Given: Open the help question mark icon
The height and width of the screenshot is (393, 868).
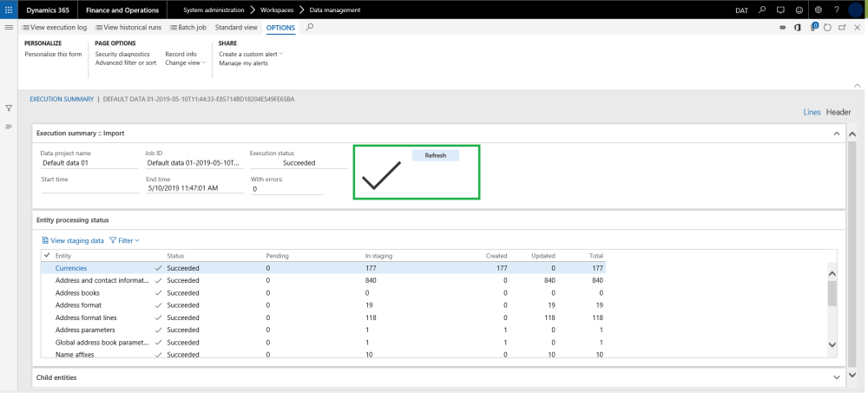Looking at the screenshot, I should click(836, 10).
